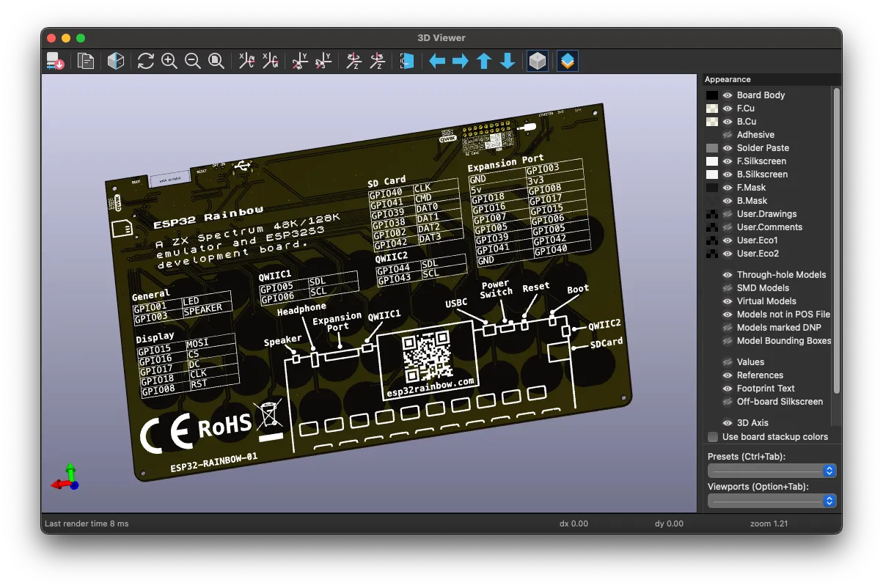
Task: Toggle visibility of SMD Models
Action: click(x=726, y=287)
